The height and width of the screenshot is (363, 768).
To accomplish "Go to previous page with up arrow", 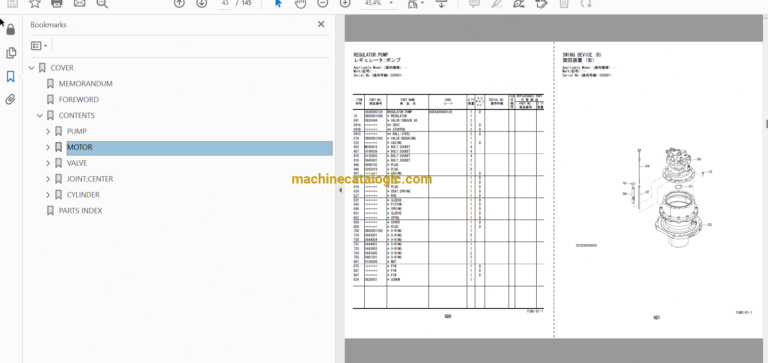I will 179,3.
